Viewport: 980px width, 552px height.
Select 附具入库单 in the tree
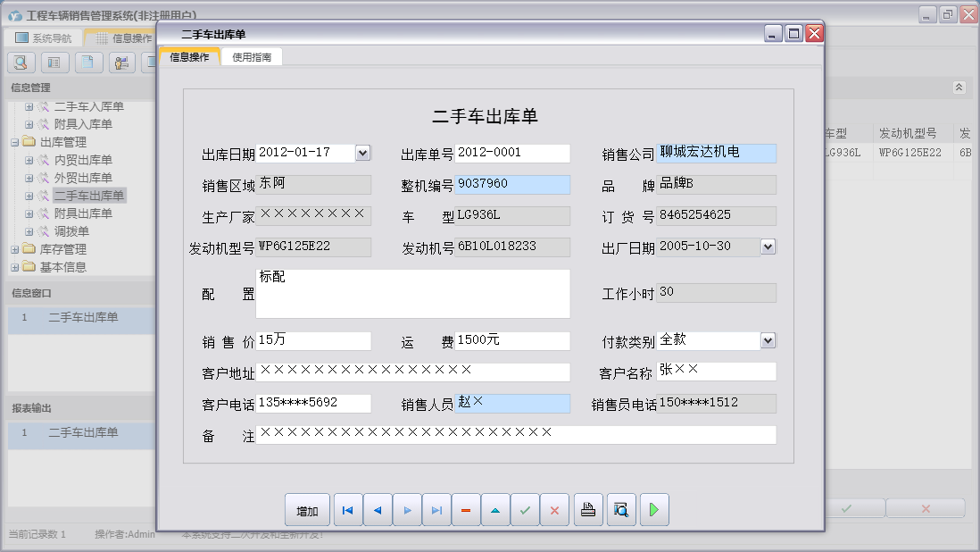(x=83, y=124)
